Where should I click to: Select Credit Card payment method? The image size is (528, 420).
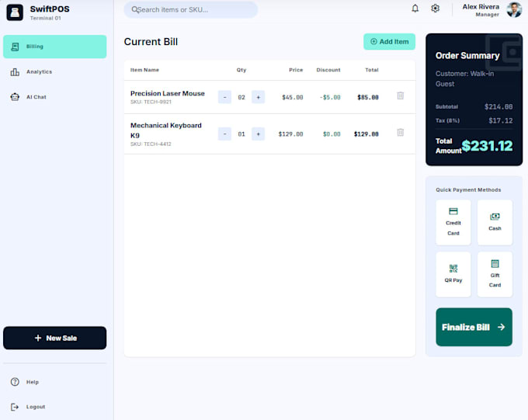pyautogui.click(x=453, y=222)
